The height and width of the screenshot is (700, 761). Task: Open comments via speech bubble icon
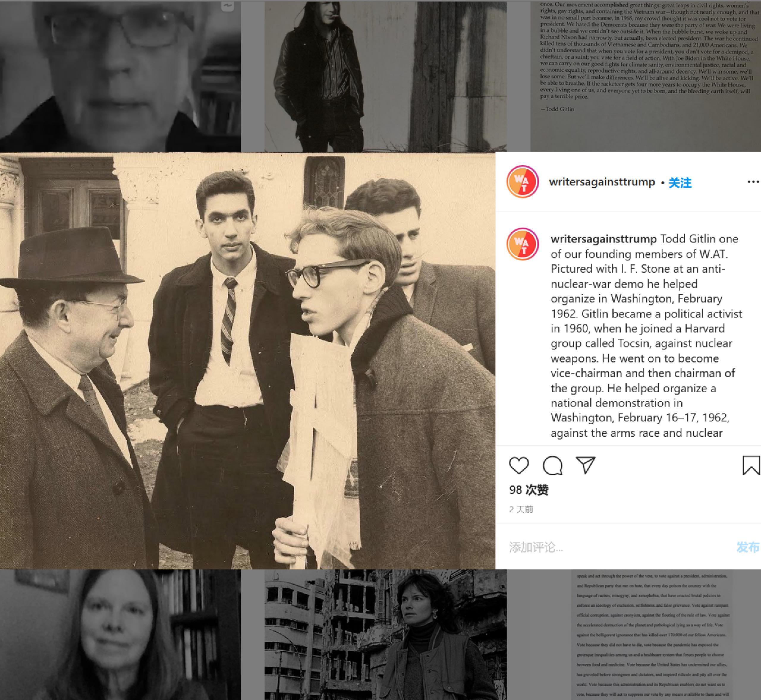pos(553,466)
